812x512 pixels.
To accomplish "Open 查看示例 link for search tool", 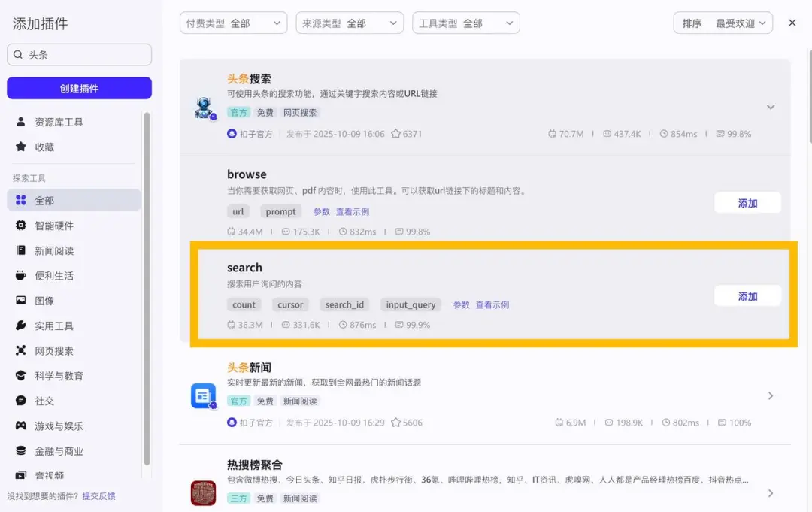I will tap(492, 304).
